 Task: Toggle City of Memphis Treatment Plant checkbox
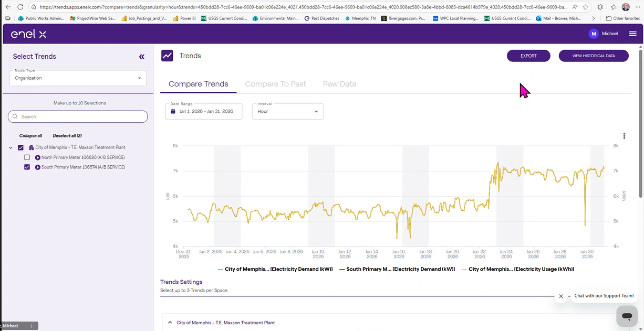click(21, 147)
